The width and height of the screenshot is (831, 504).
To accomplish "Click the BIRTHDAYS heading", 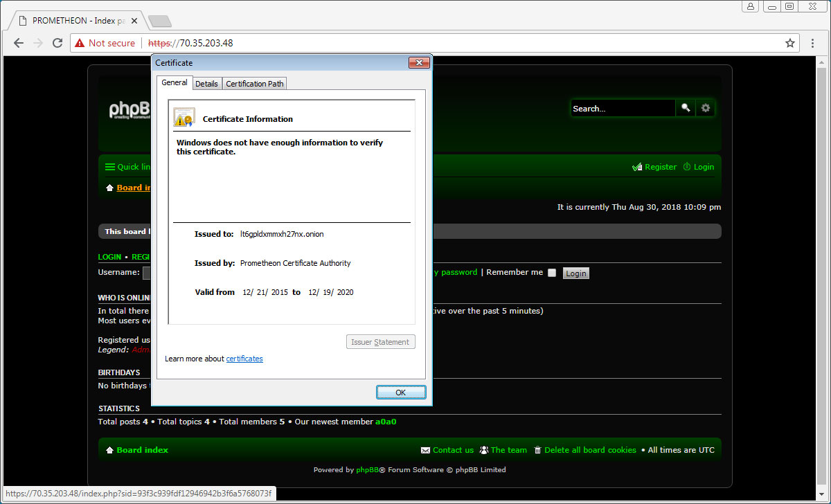I will [119, 372].
